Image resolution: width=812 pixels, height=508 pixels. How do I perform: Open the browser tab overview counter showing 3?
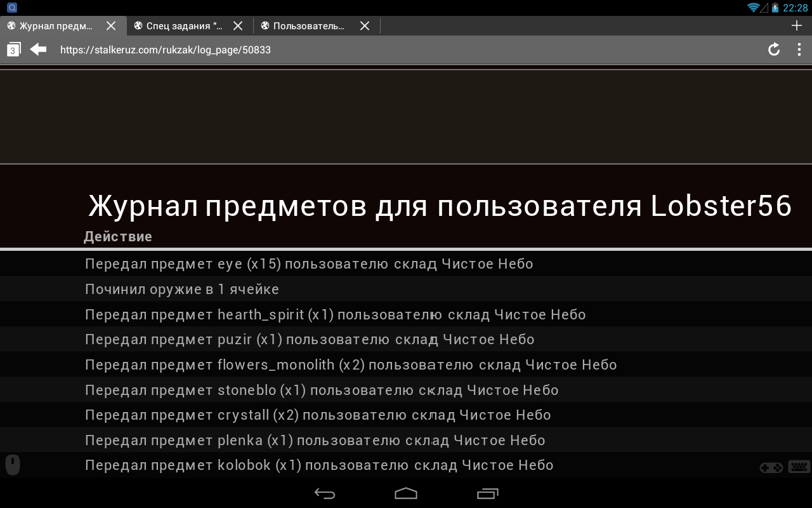tap(12, 49)
